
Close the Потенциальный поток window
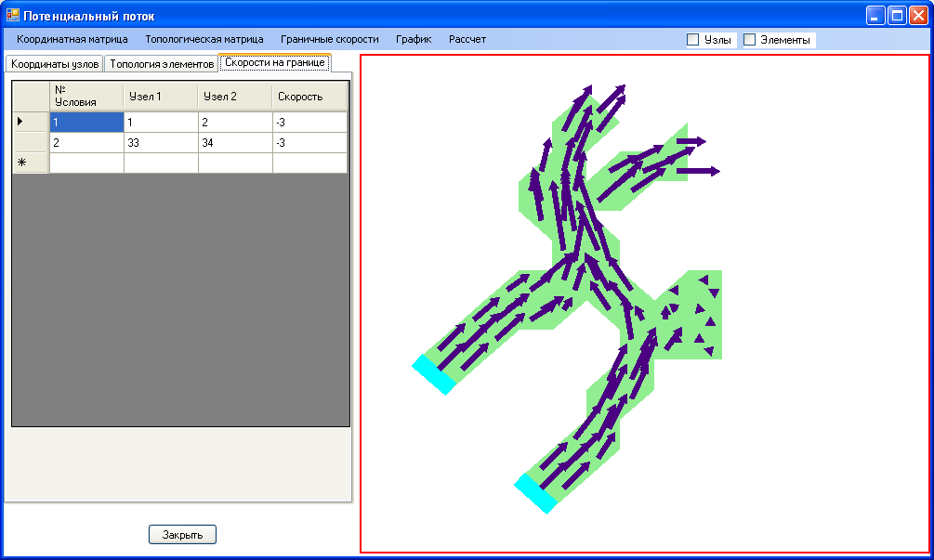click(x=918, y=16)
